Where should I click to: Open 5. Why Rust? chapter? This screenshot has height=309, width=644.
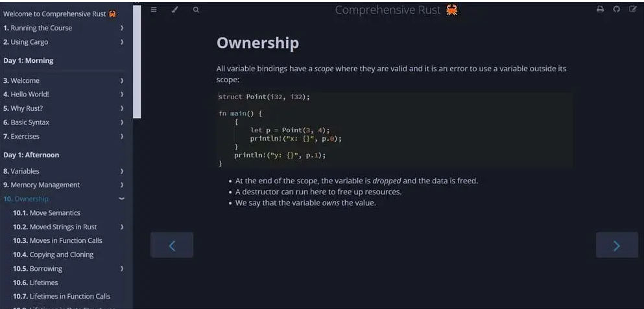pyautogui.click(x=23, y=108)
